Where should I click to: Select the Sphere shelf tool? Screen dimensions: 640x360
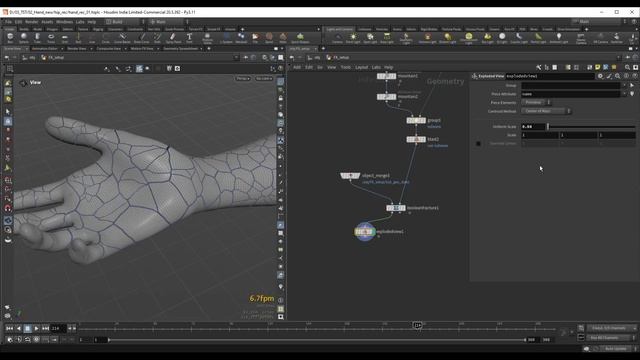(x=24, y=38)
